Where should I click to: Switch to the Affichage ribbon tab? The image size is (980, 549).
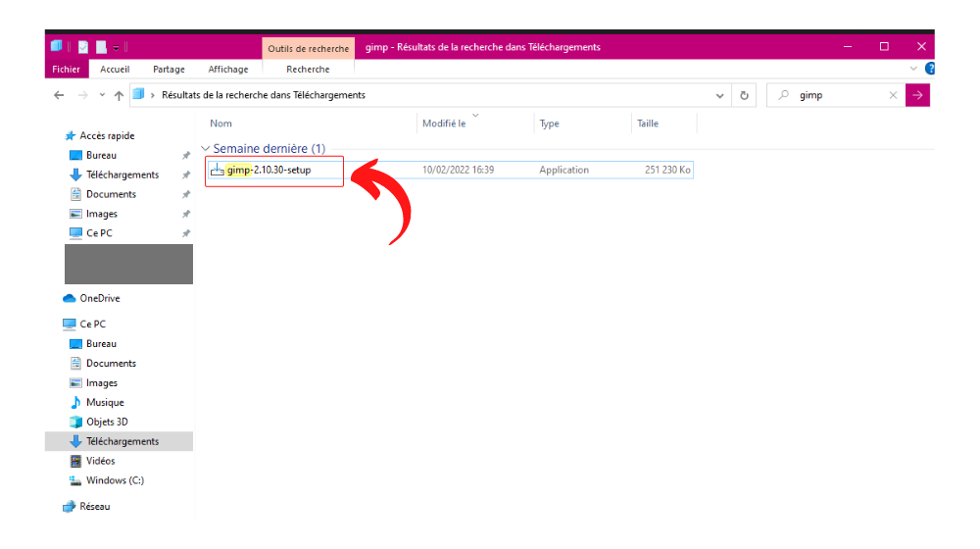228,70
